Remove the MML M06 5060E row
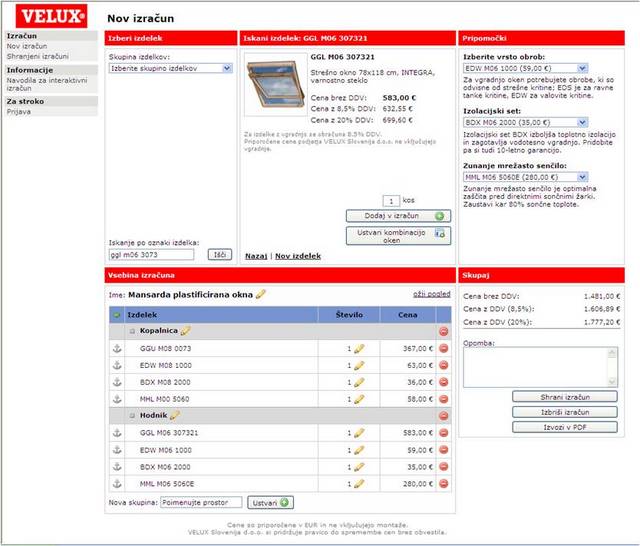This screenshot has height=546, width=640. click(x=443, y=483)
